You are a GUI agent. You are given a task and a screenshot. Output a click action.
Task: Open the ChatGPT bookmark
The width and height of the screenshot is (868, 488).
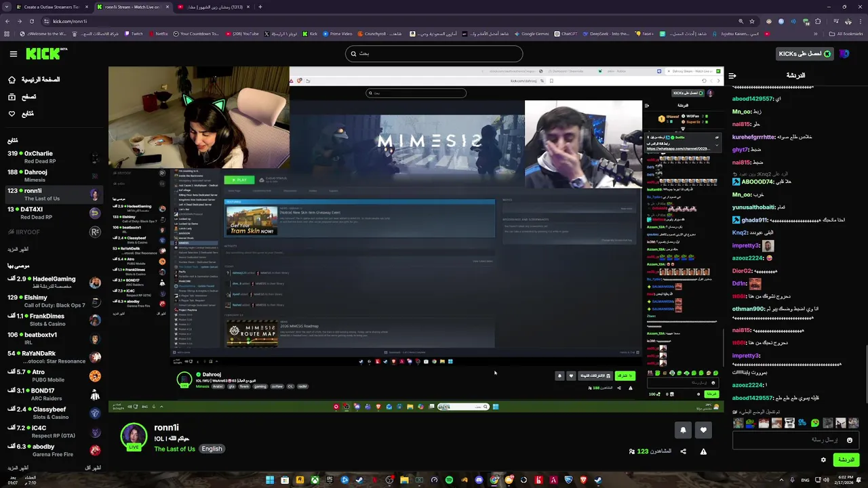point(566,34)
